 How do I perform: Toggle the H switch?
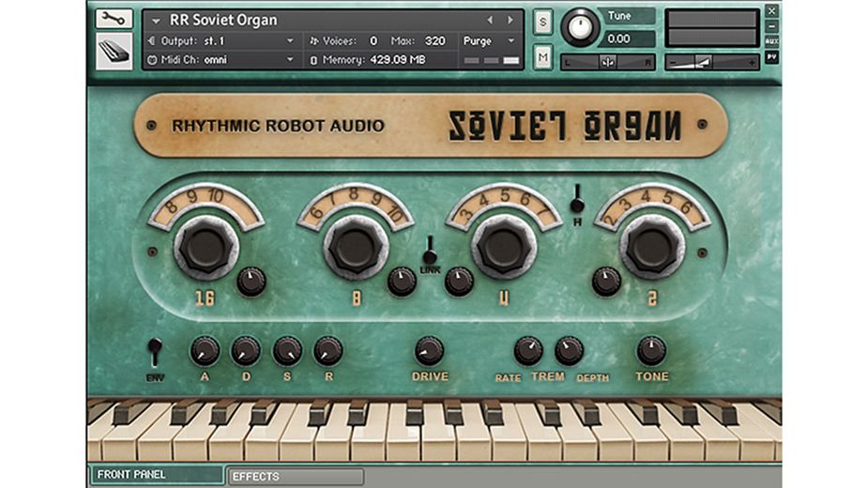click(577, 199)
